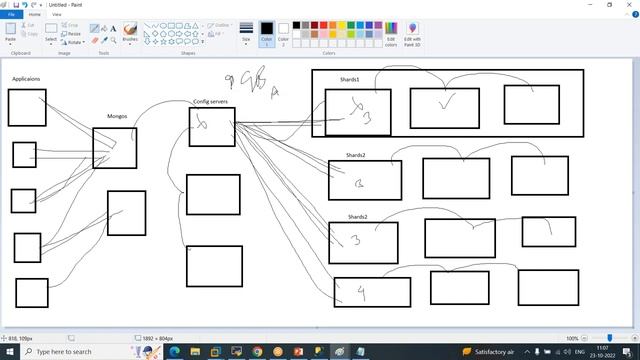Open File Explorer from taskbar

195,351
